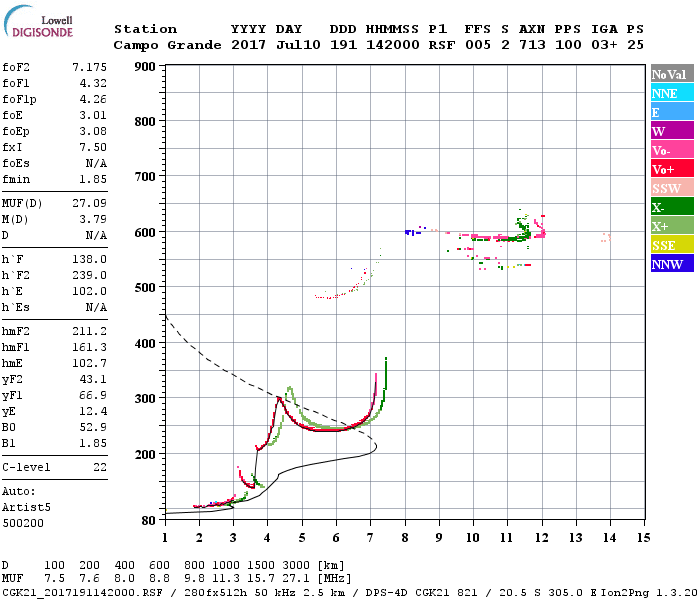This screenshot has height=600, width=700.
Task: Select the X- dark green legend swatch
Action: pos(672,207)
